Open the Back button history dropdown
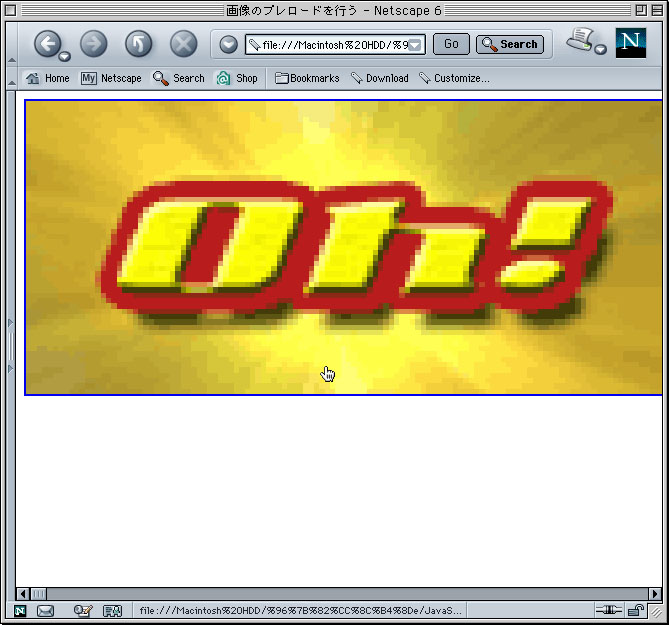The image size is (669, 625). coord(64,56)
